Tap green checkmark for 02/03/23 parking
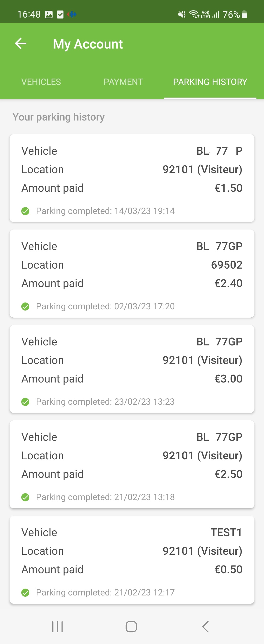Screen dimensions: 264x644 (x=25, y=306)
